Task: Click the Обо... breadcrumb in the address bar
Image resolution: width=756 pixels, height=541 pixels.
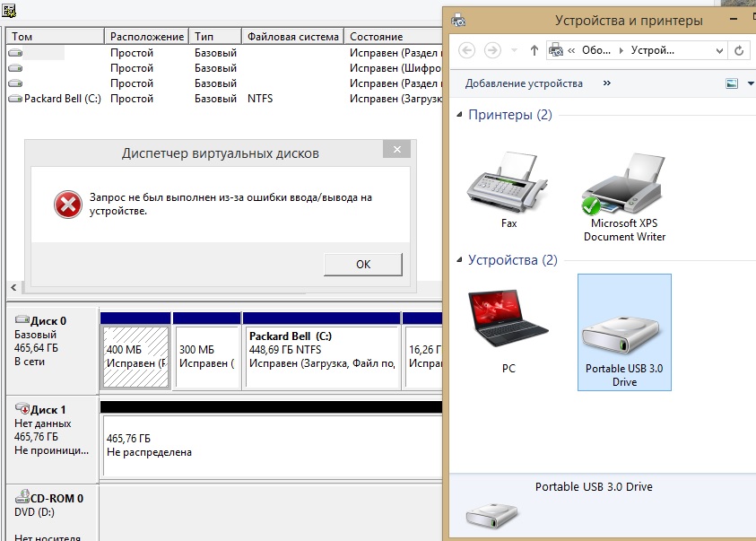Action: pyautogui.click(x=596, y=50)
